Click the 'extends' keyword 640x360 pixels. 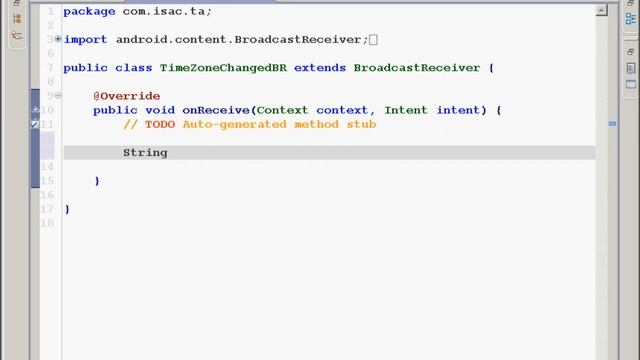[320, 68]
